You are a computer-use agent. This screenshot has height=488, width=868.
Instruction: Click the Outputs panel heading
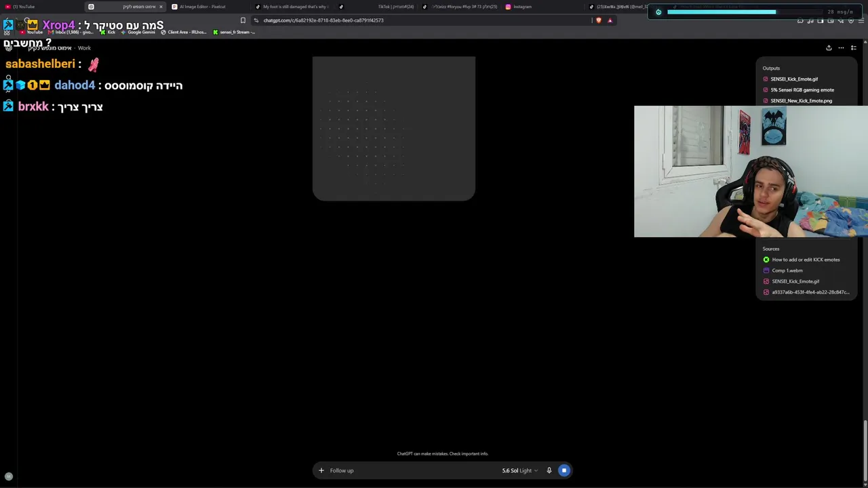coord(771,68)
